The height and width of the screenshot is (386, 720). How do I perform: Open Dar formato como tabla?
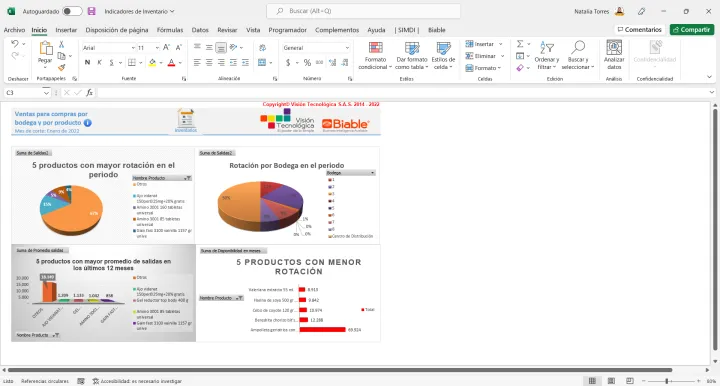(412, 56)
